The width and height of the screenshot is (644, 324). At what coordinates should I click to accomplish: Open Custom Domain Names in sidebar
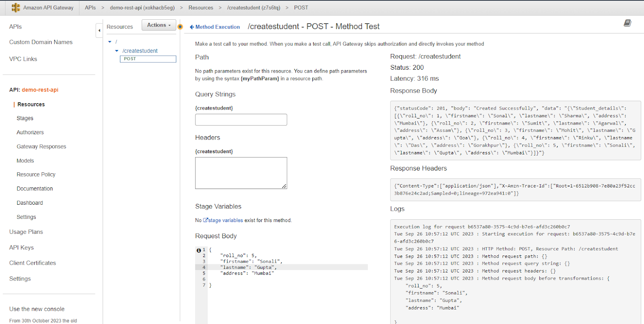[x=41, y=42]
